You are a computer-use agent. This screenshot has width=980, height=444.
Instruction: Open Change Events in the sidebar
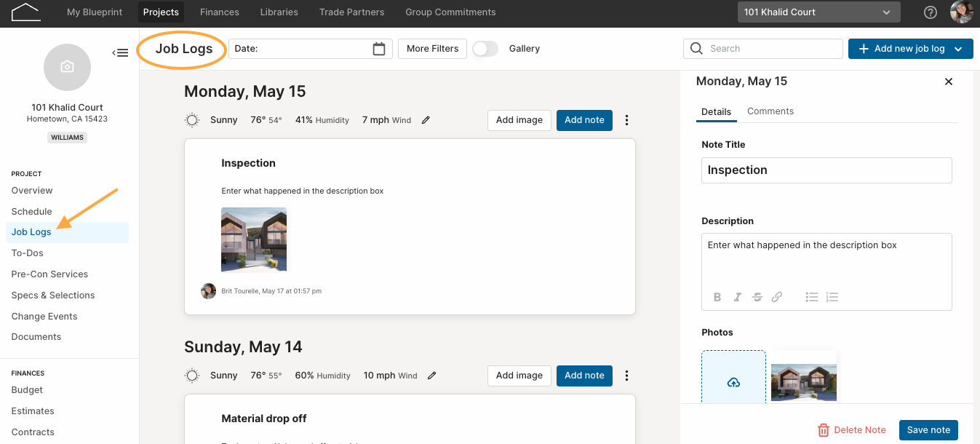[44, 317]
